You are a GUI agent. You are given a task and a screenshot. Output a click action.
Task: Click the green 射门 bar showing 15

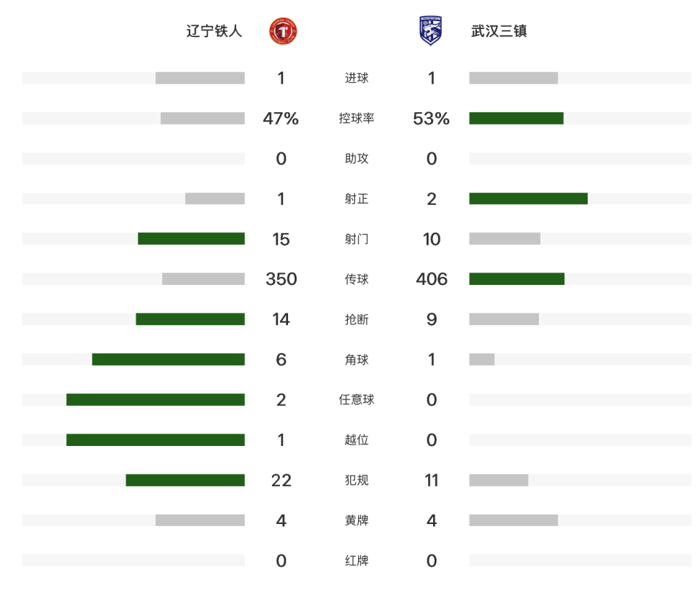(x=191, y=238)
